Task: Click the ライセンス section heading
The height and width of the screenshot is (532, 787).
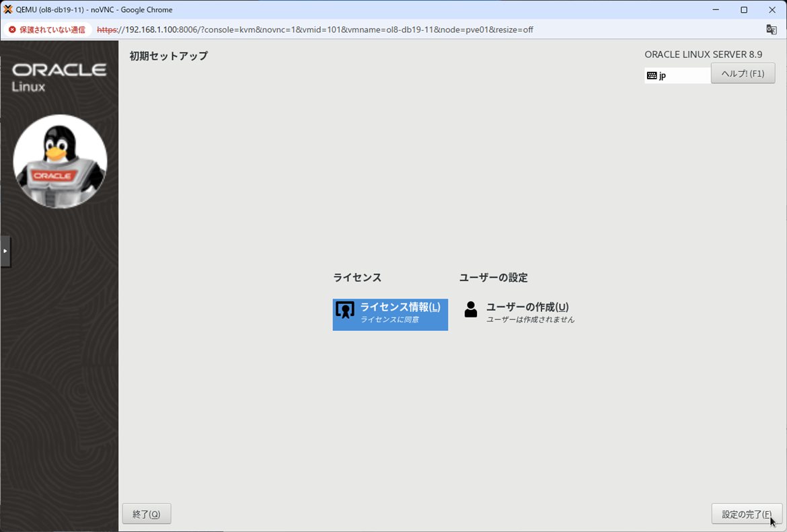Action: (x=357, y=278)
